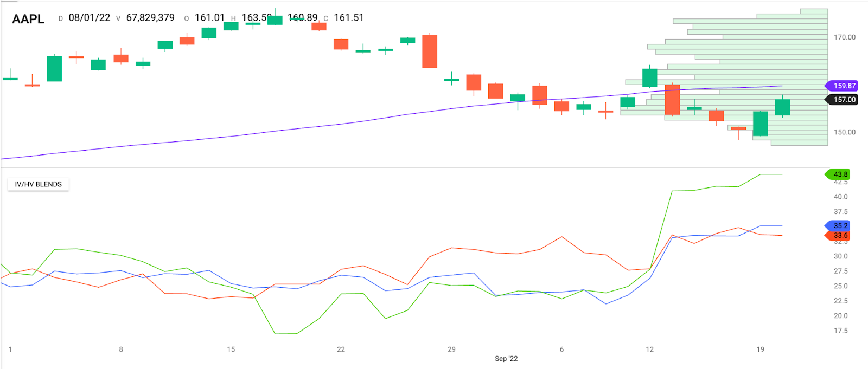
Task: Click the 17.5 indicator axis label
Action: 841,331
